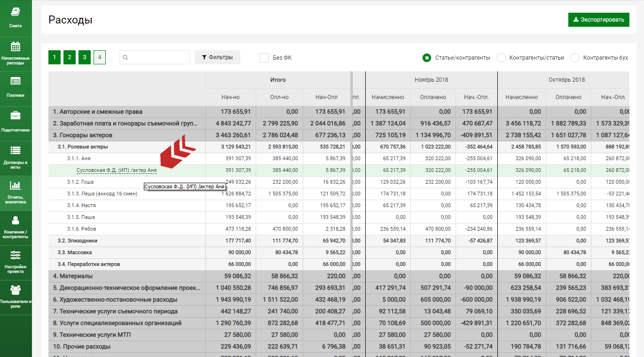Click the Октябрь 2018 column header
The image size is (644, 357).
[x=566, y=80]
